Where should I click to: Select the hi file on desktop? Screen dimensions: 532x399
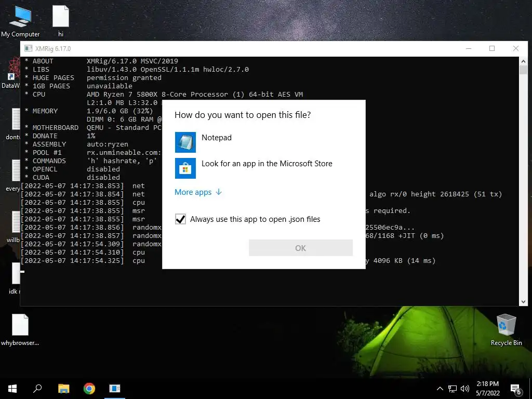(61, 21)
